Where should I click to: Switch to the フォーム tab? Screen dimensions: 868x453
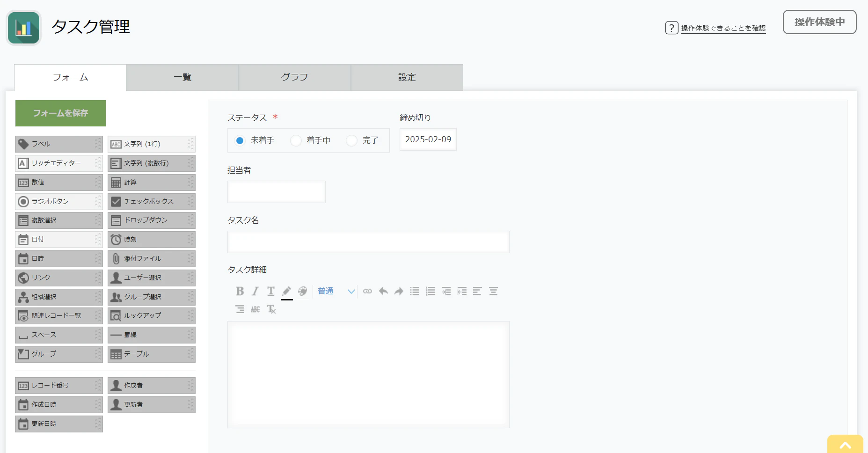[70, 78]
